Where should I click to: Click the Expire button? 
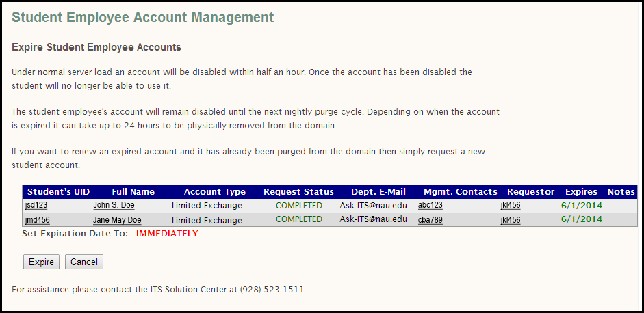point(41,262)
